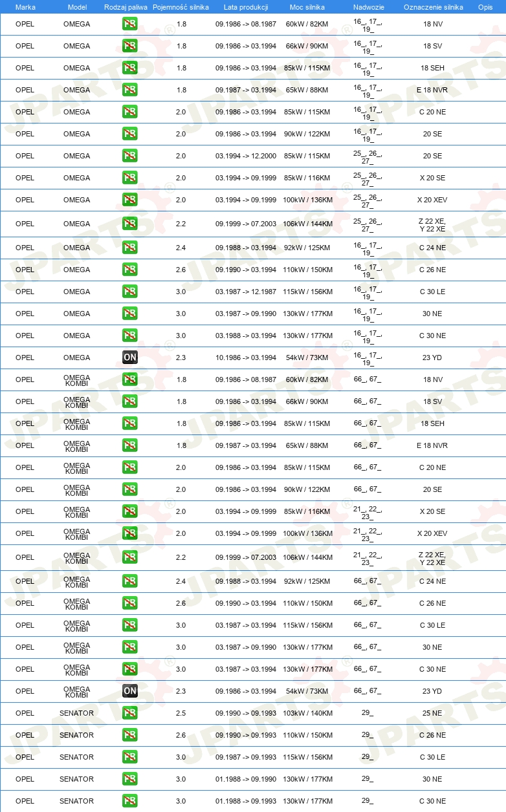Click the Lata produkcji column header
Image resolution: width=506 pixels, height=812 pixels.
click(x=246, y=7)
